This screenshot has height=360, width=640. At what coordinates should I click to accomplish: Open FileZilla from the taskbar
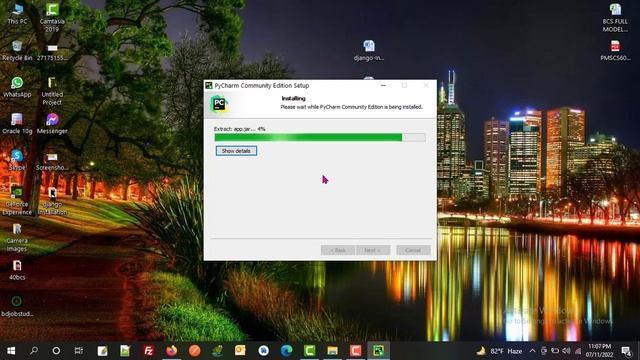(x=149, y=351)
